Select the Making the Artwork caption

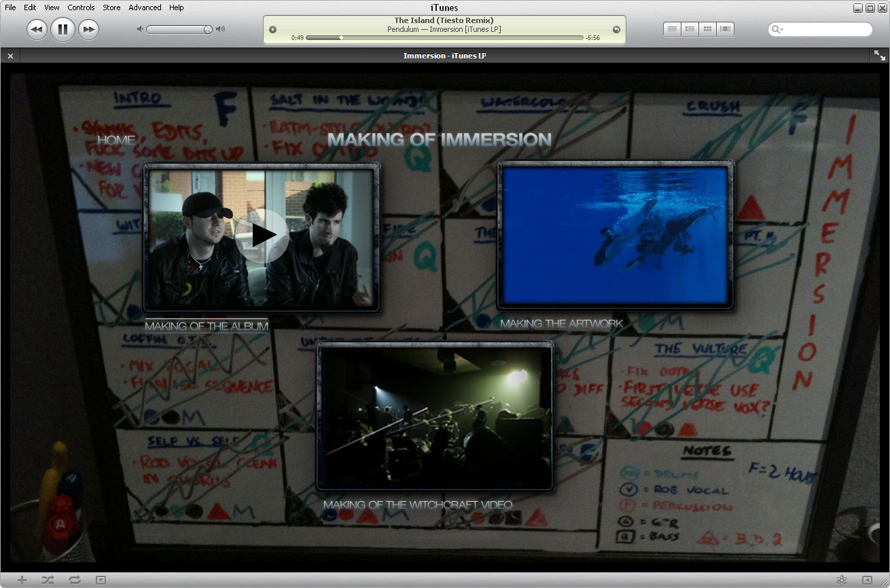point(561,324)
